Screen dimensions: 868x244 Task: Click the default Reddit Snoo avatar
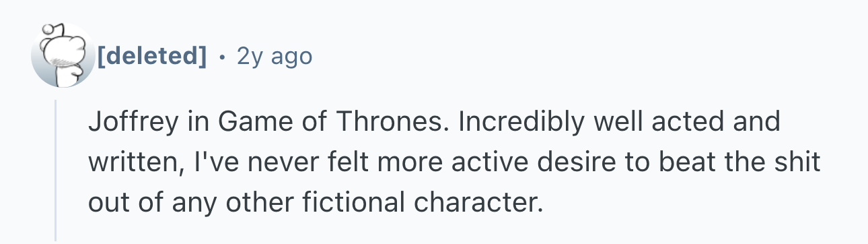[64, 55]
